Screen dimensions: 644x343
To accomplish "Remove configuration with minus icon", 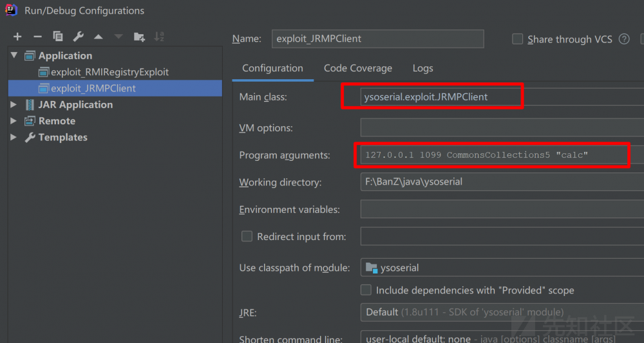I will coord(37,37).
